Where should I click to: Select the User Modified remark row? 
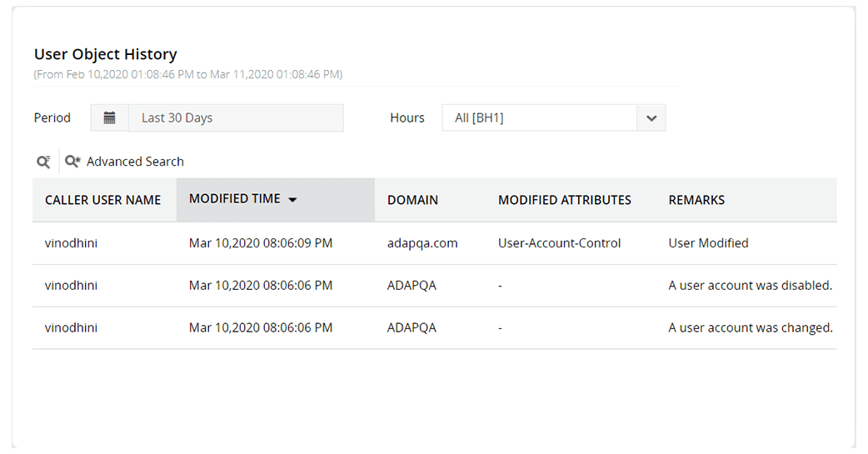[708, 243]
